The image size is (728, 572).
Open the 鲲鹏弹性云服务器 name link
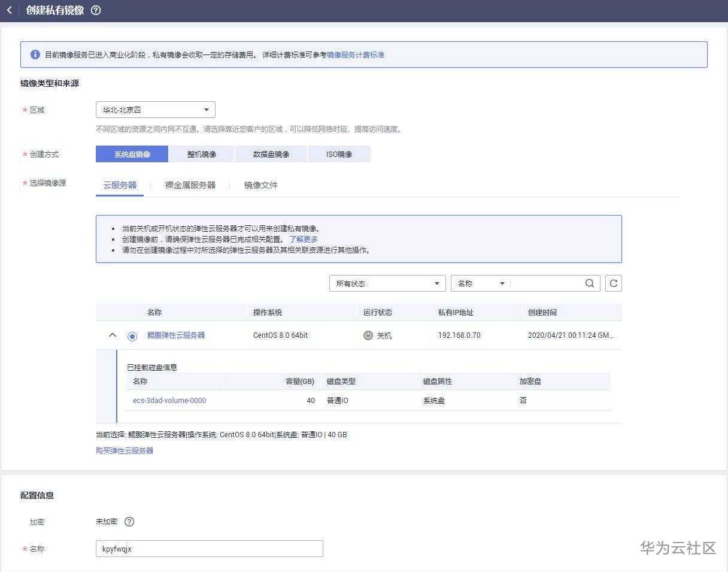[176, 335]
